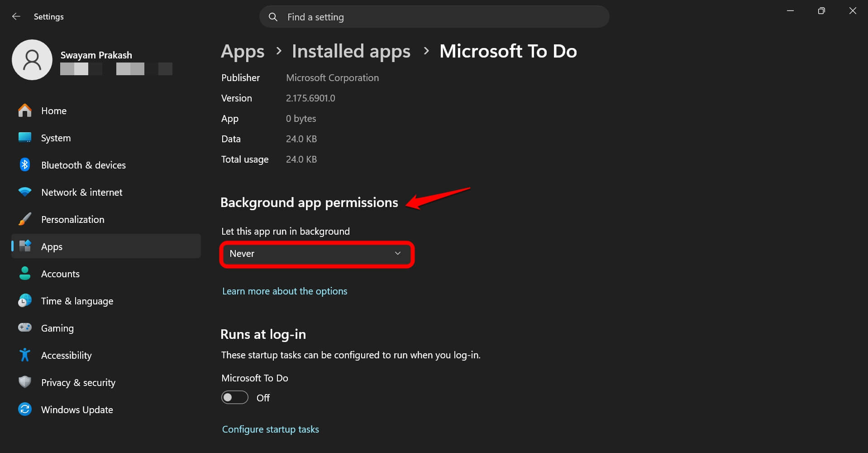
Task: Open Gaming settings from sidebar
Action: tap(57, 328)
